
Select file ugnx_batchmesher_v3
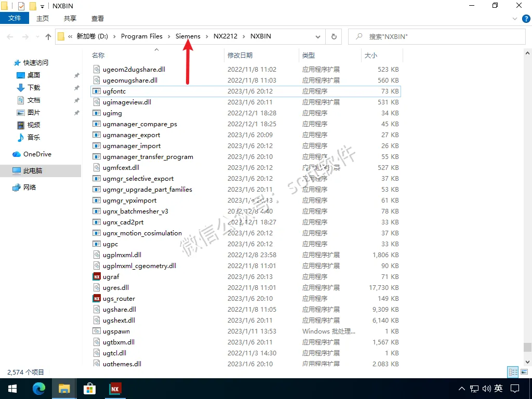coord(136,211)
